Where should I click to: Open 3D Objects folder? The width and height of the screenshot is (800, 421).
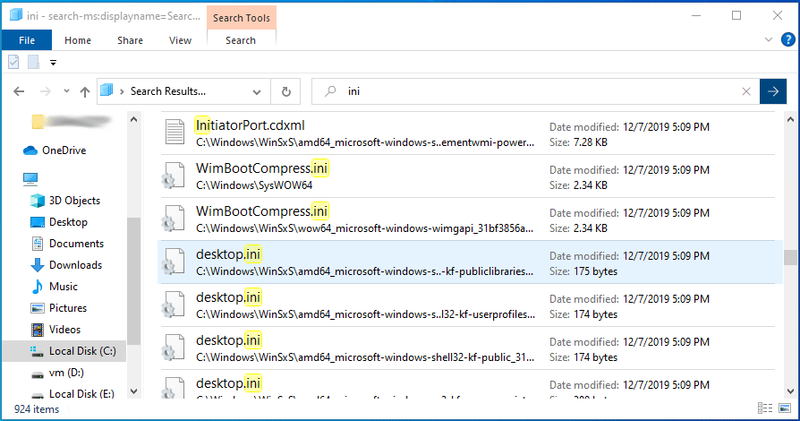click(x=74, y=201)
